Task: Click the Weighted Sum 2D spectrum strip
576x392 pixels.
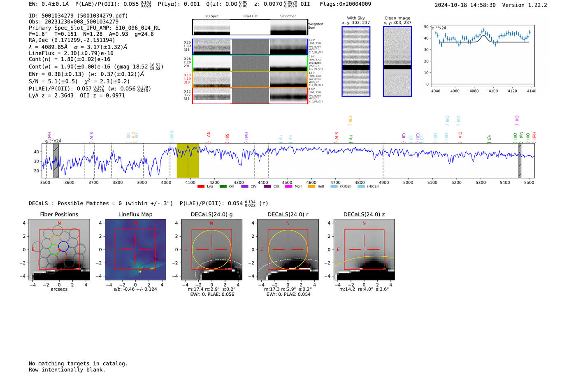Action: tap(250, 27)
